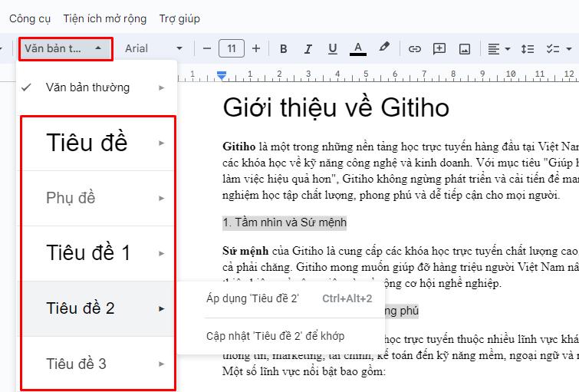Open the Trợ giúp menu
579x392 pixels.
179,18
